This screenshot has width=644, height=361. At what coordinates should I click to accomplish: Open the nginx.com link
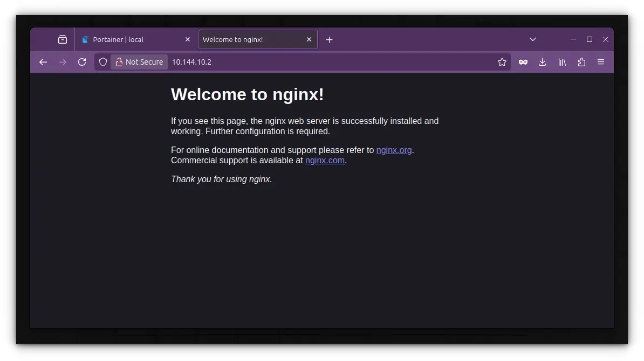(x=325, y=160)
